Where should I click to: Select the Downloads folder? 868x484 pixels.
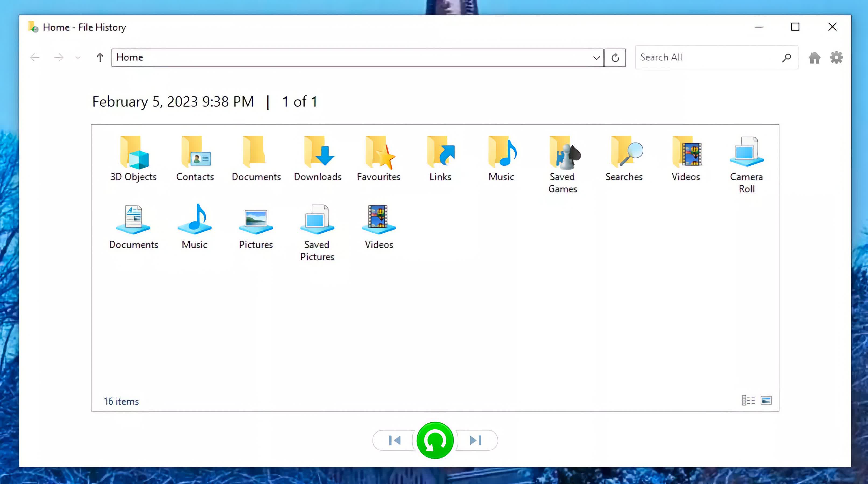coord(317,159)
